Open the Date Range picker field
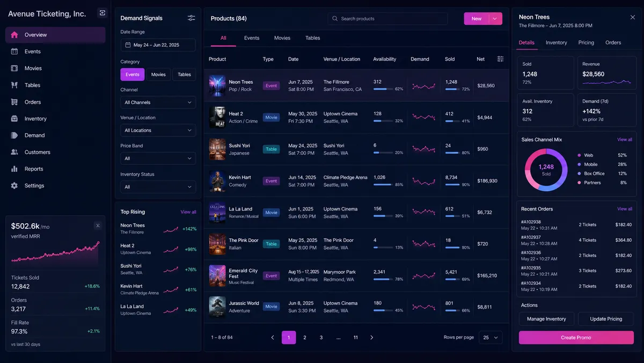This screenshot has height=363, width=644. click(158, 45)
